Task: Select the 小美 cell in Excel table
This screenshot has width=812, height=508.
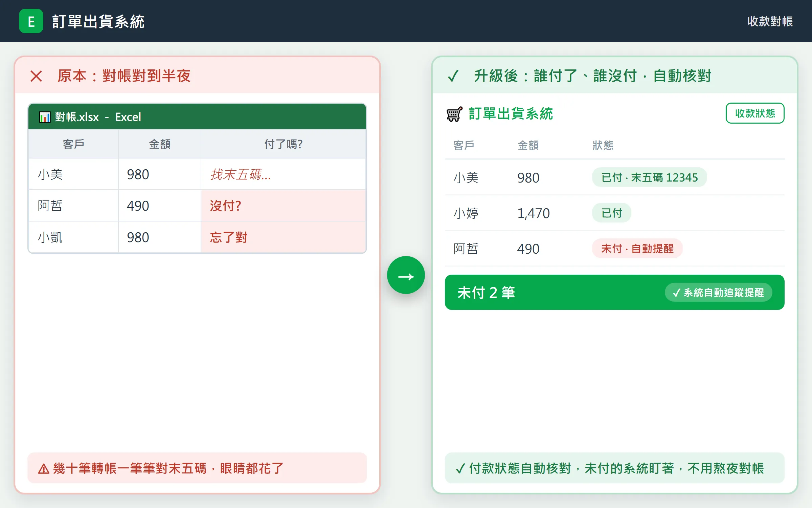Action: pos(73,174)
